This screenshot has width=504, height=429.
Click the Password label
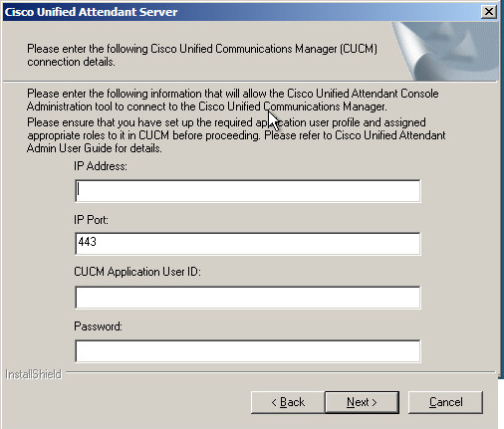coord(98,326)
